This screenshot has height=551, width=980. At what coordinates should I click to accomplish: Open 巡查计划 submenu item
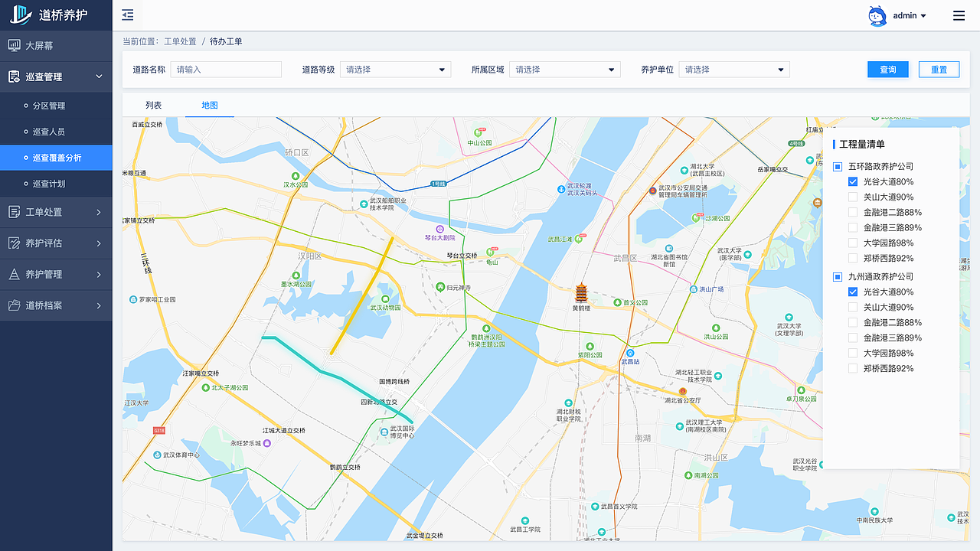pyautogui.click(x=56, y=184)
